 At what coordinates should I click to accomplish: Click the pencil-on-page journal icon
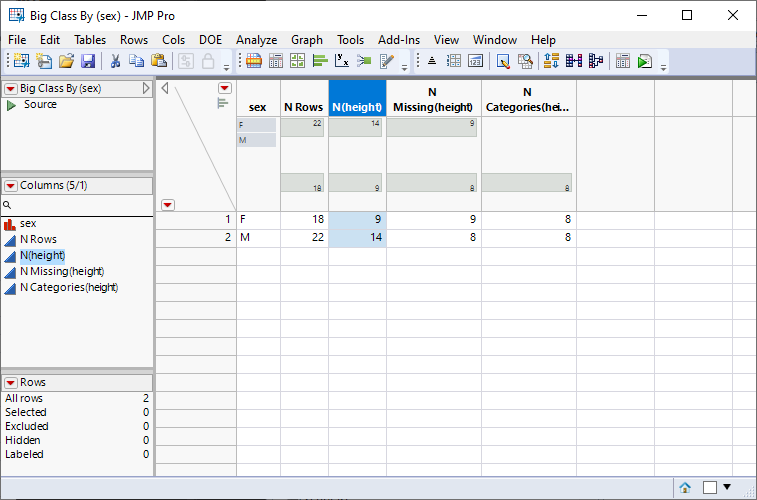click(387, 61)
